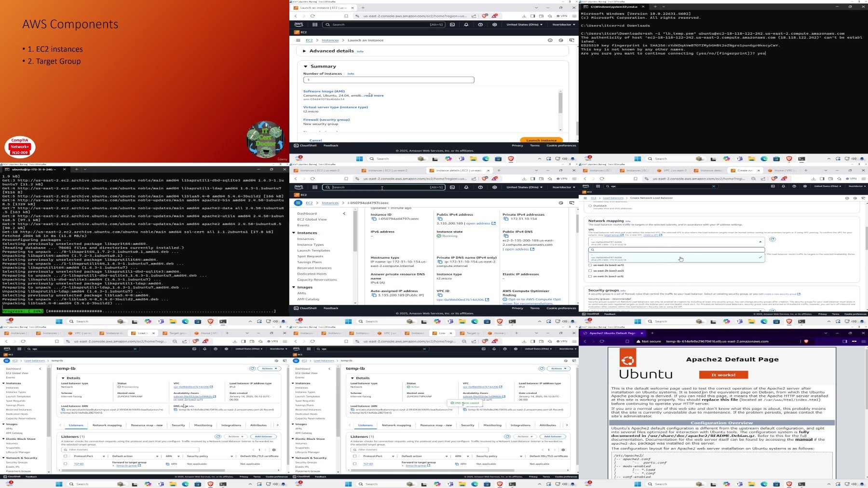This screenshot has width=868, height=488.
Task: Click the CompTIA Network+ N10-009 badge
Action: click(20, 147)
